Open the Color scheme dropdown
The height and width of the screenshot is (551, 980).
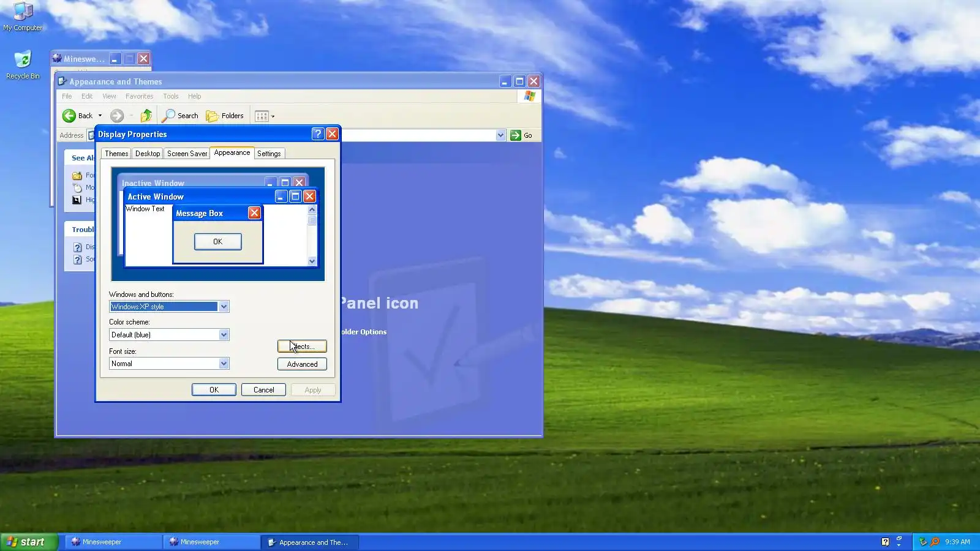224,335
